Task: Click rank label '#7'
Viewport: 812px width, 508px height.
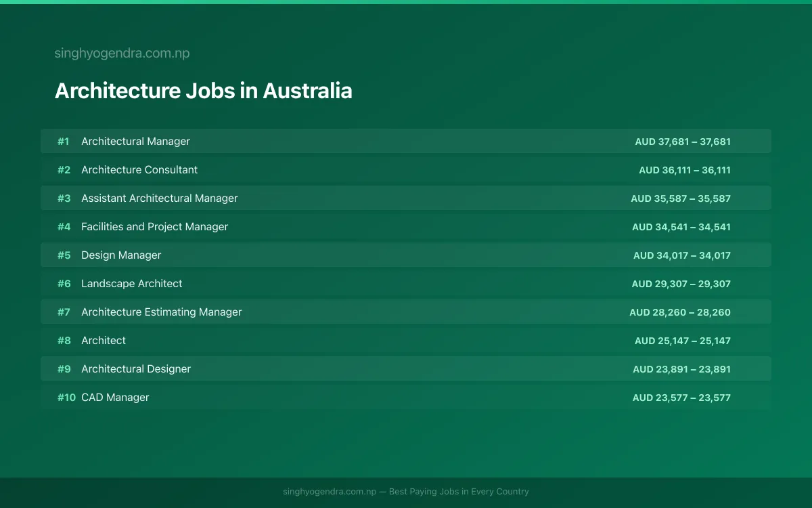Action: (64, 312)
